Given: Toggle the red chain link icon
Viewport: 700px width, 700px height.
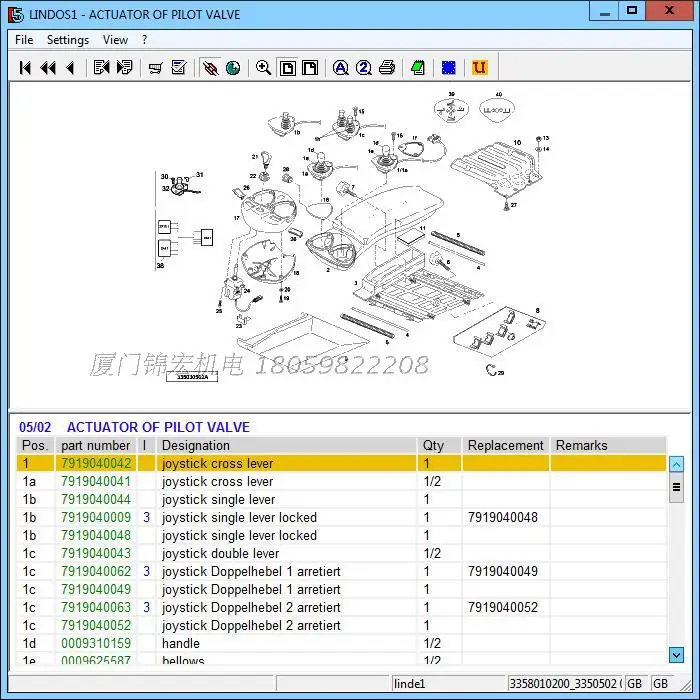Looking at the screenshot, I should pos(210,68).
